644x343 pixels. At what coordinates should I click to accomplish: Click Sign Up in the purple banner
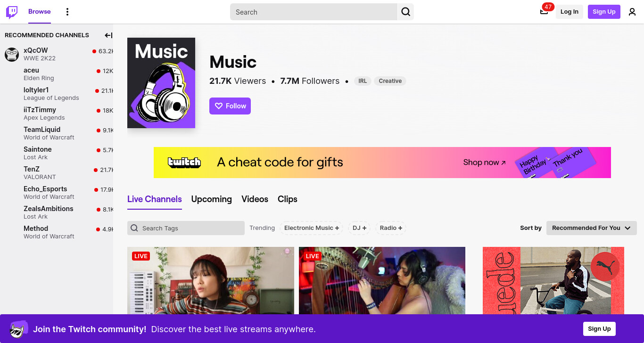tap(599, 329)
